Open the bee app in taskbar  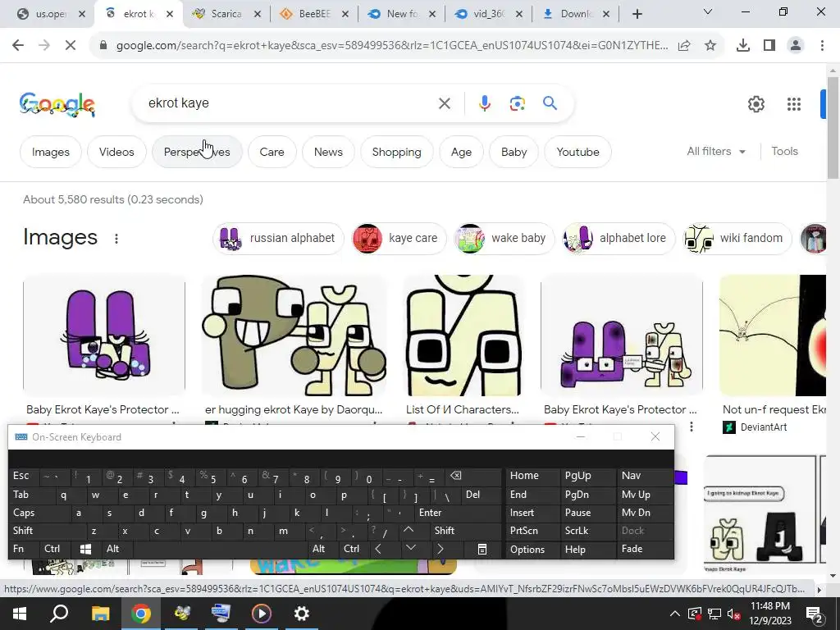(181, 614)
